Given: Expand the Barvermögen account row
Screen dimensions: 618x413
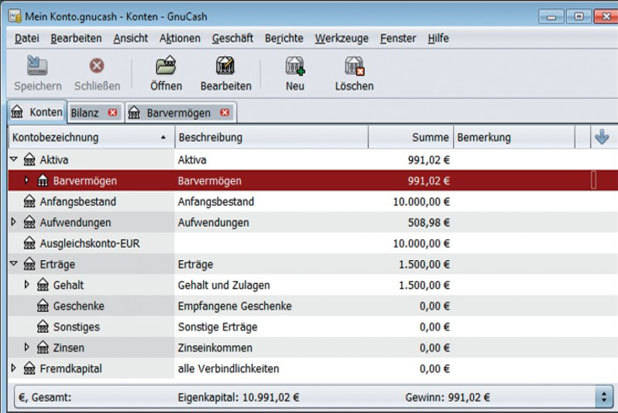Looking at the screenshot, I should (27, 180).
